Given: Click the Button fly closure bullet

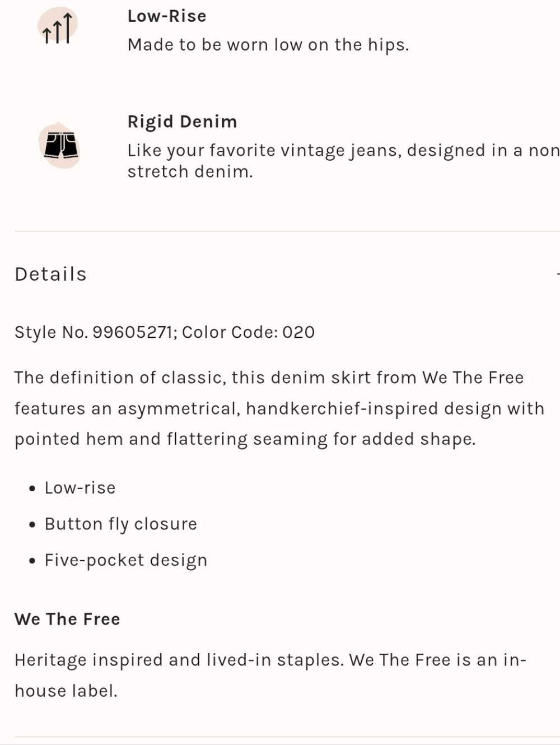Looking at the screenshot, I should coord(121,524).
